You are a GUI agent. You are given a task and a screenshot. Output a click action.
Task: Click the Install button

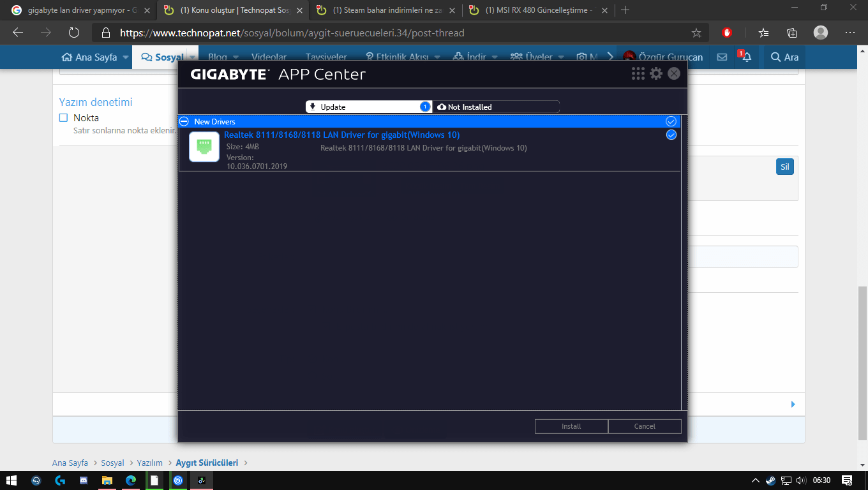point(571,426)
